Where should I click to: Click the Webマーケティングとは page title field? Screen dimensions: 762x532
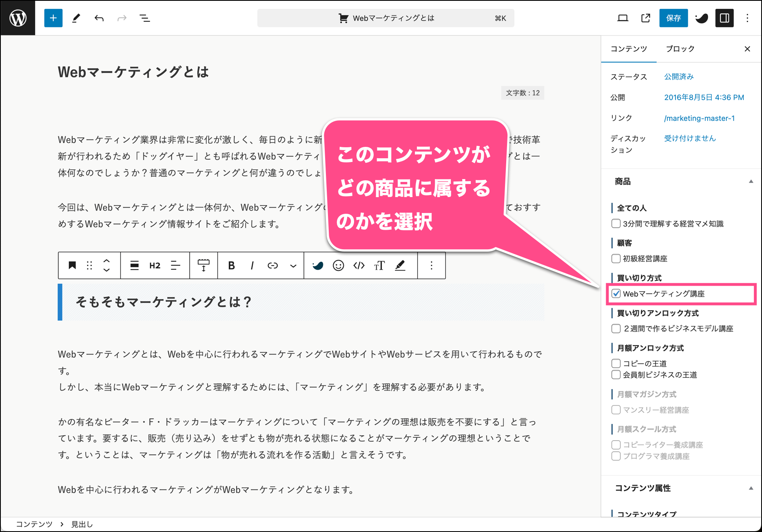coord(133,72)
